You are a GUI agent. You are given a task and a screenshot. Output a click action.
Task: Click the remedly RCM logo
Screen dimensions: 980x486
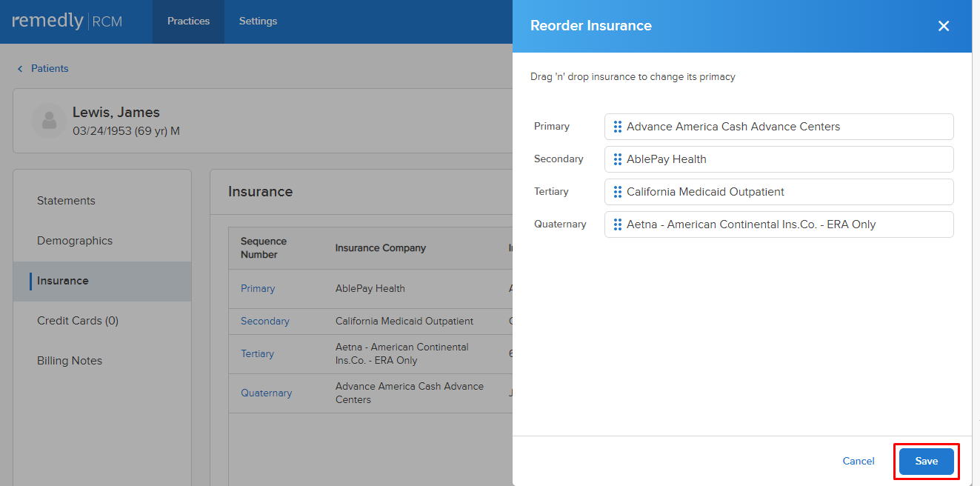67,21
